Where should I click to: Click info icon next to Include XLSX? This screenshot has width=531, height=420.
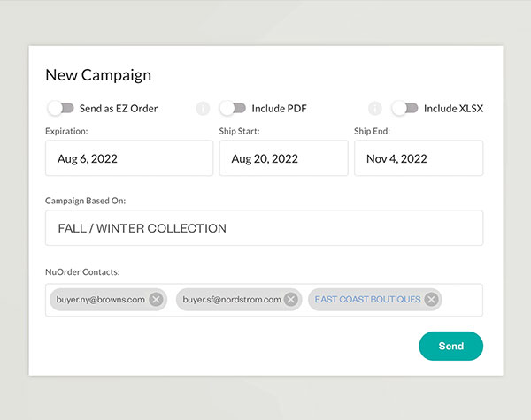(x=375, y=109)
